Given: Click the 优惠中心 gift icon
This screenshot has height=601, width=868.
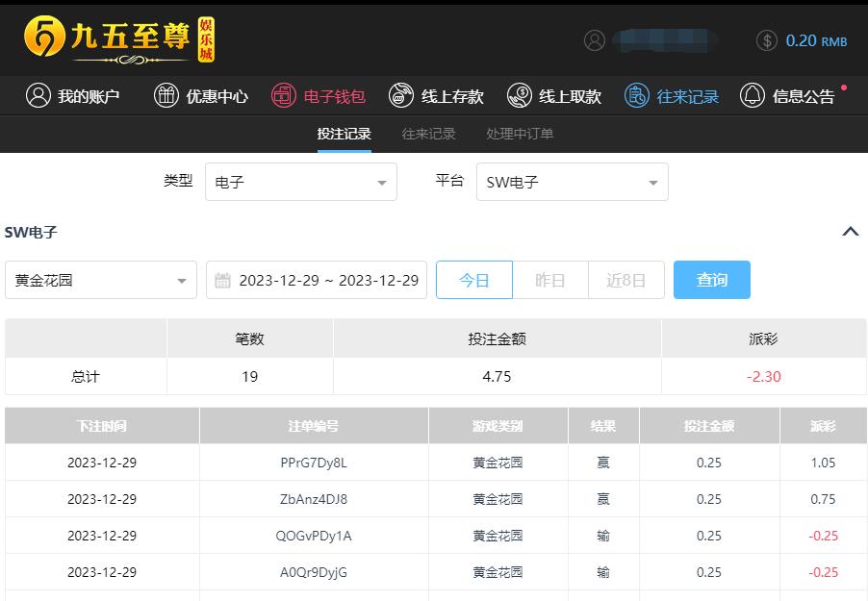Looking at the screenshot, I should [166, 96].
